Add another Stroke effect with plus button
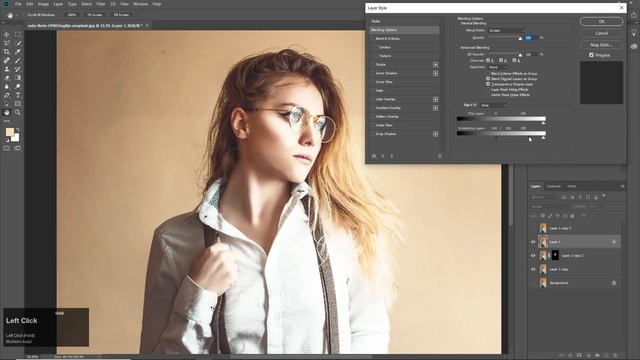This screenshot has height=360, width=640. pyautogui.click(x=436, y=64)
